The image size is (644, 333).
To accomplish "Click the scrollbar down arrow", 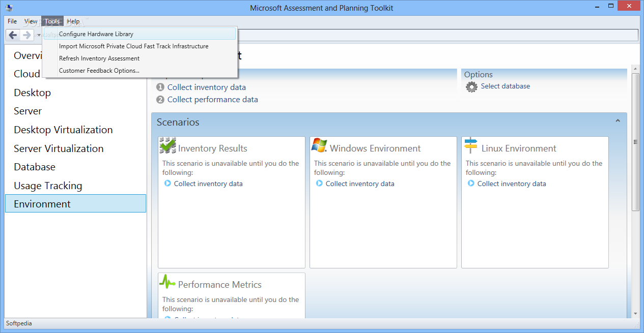I will pos(635,314).
